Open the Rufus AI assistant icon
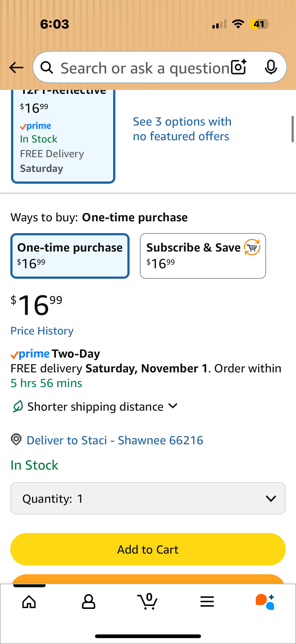The width and height of the screenshot is (296, 644). [265, 602]
